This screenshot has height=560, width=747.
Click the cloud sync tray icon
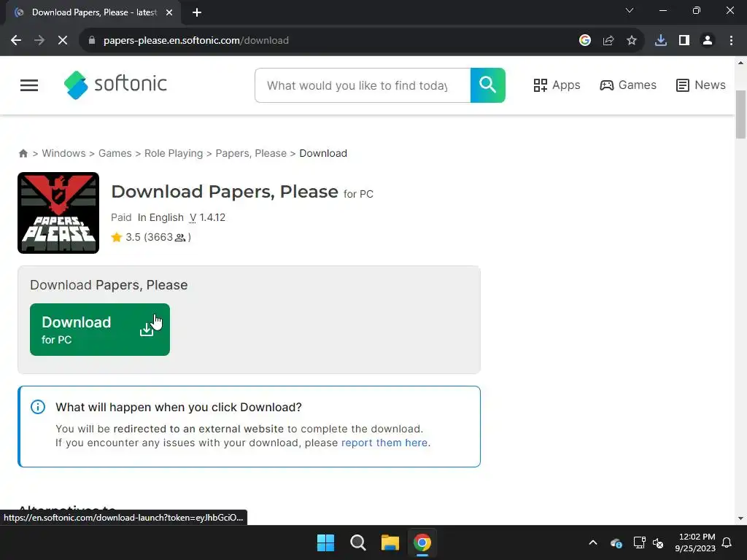tap(616, 542)
